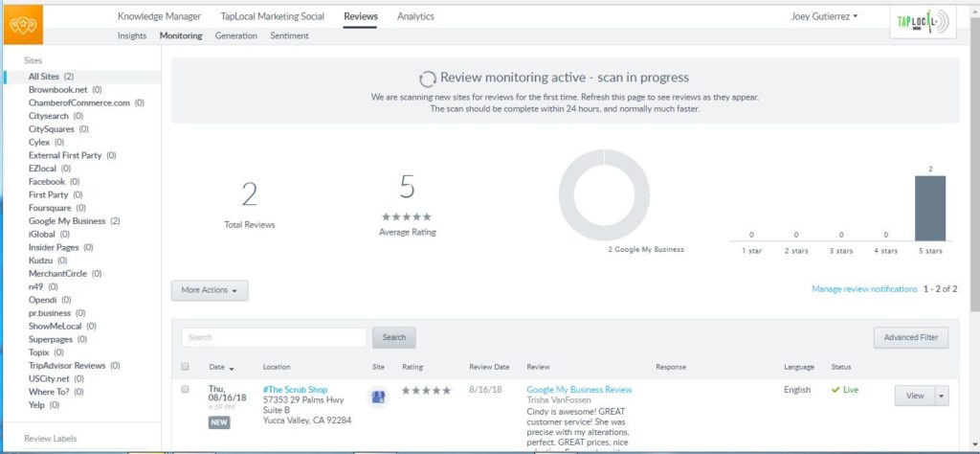Open the #The Scrub Shop location link

pyautogui.click(x=295, y=390)
